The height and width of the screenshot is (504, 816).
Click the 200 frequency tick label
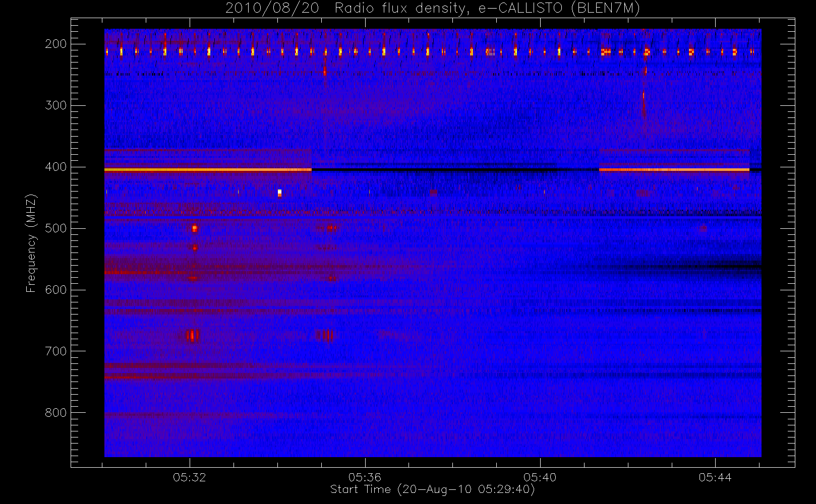tap(55, 44)
